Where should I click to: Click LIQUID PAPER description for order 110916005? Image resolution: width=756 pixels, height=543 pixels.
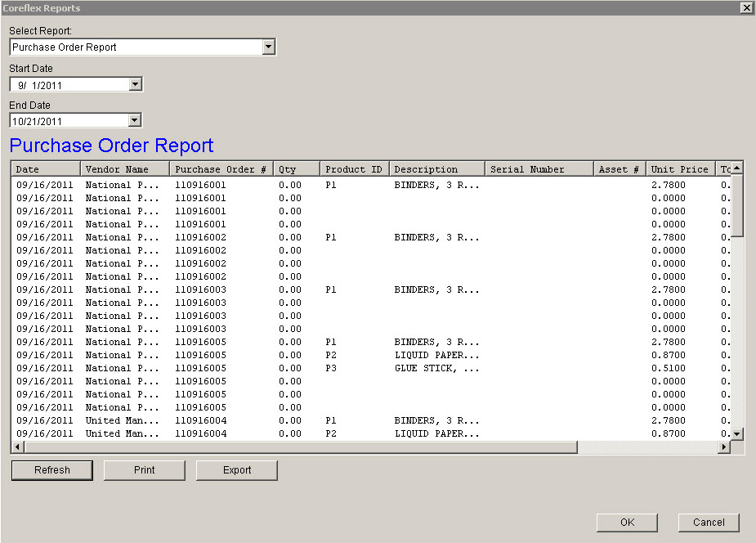click(x=436, y=356)
